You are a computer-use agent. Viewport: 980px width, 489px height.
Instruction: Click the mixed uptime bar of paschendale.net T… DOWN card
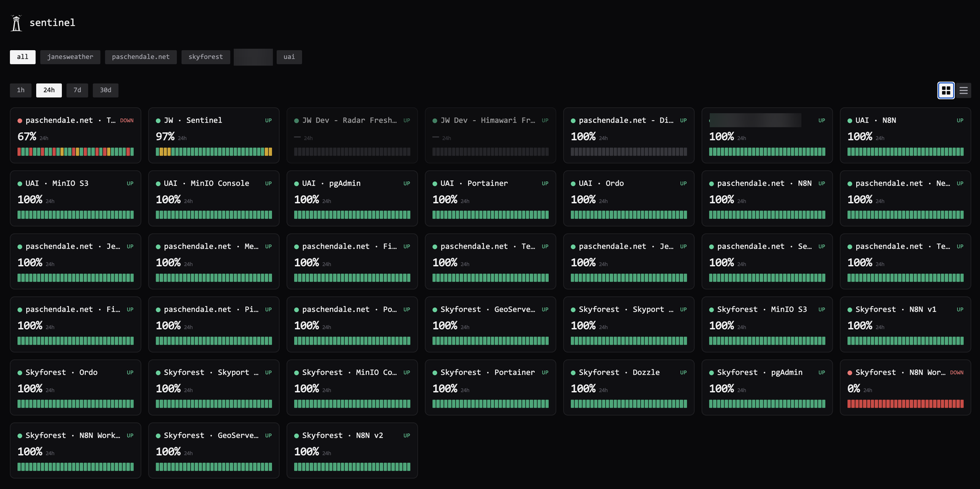75,152
